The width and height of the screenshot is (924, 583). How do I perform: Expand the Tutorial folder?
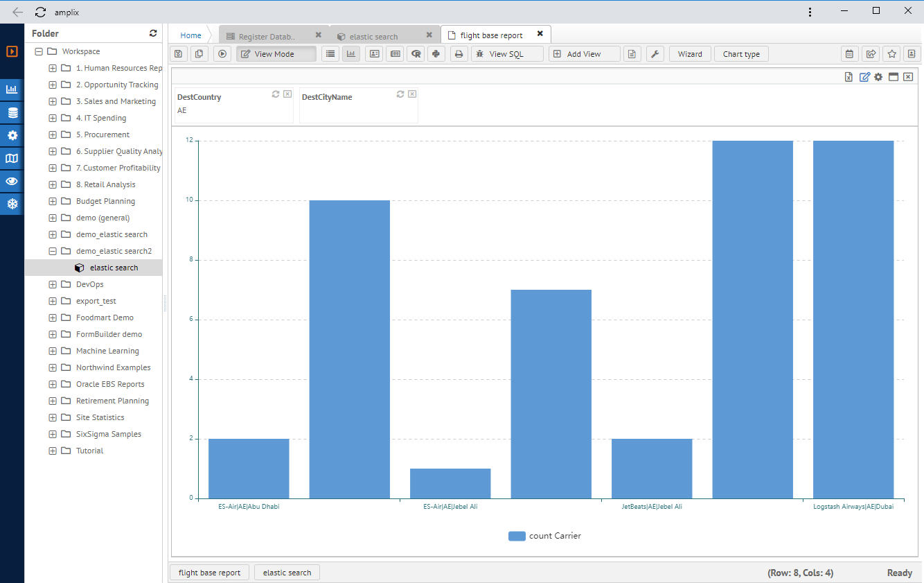click(x=53, y=451)
